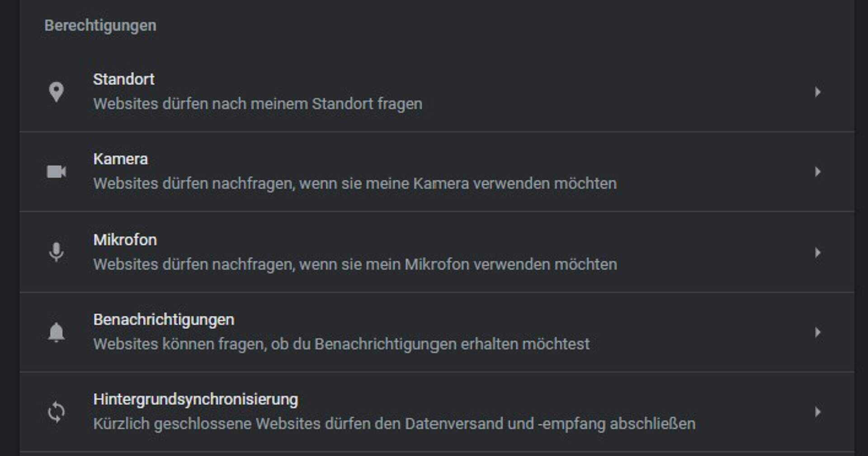Select the Benachrichtigungen title

click(x=164, y=320)
